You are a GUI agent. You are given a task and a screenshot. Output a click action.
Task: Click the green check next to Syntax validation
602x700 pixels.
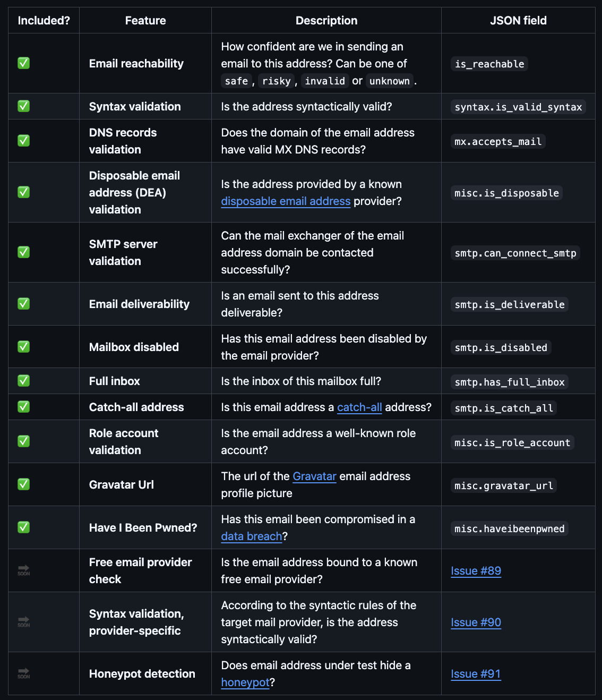(24, 106)
